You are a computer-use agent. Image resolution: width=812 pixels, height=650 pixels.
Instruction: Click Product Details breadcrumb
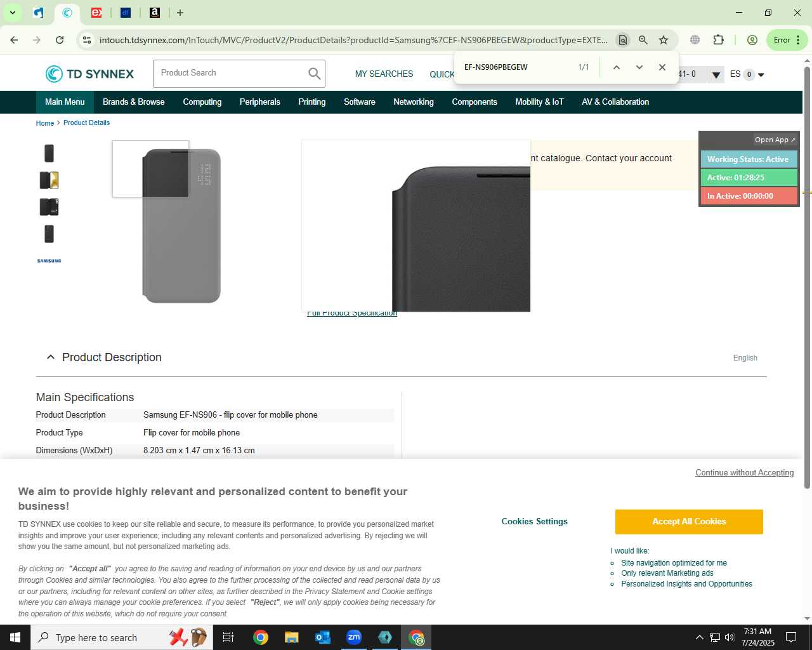click(86, 123)
